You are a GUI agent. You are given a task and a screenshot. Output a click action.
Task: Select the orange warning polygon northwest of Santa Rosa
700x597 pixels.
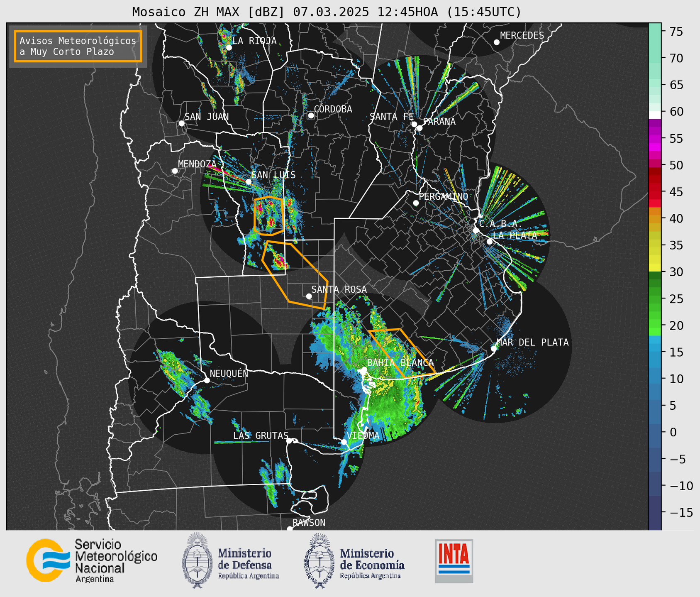(x=295, y=275)
